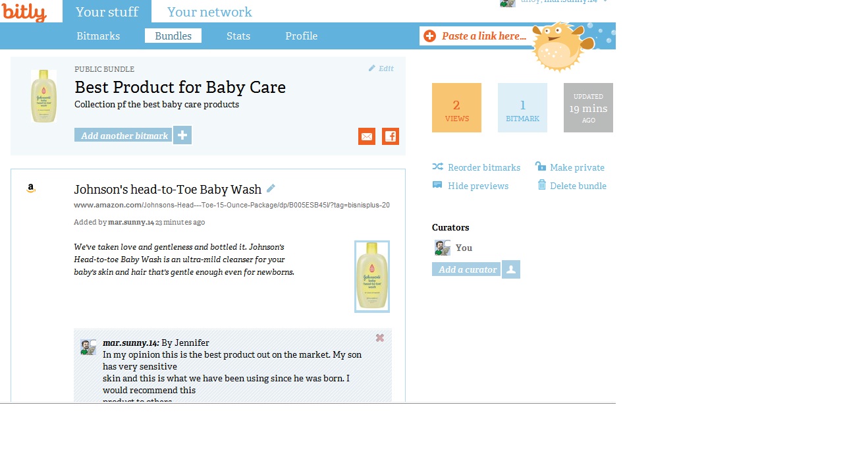This screenshot has width=868, height=467.
Task: Click the 2 Views stat box
Action: 456,107
